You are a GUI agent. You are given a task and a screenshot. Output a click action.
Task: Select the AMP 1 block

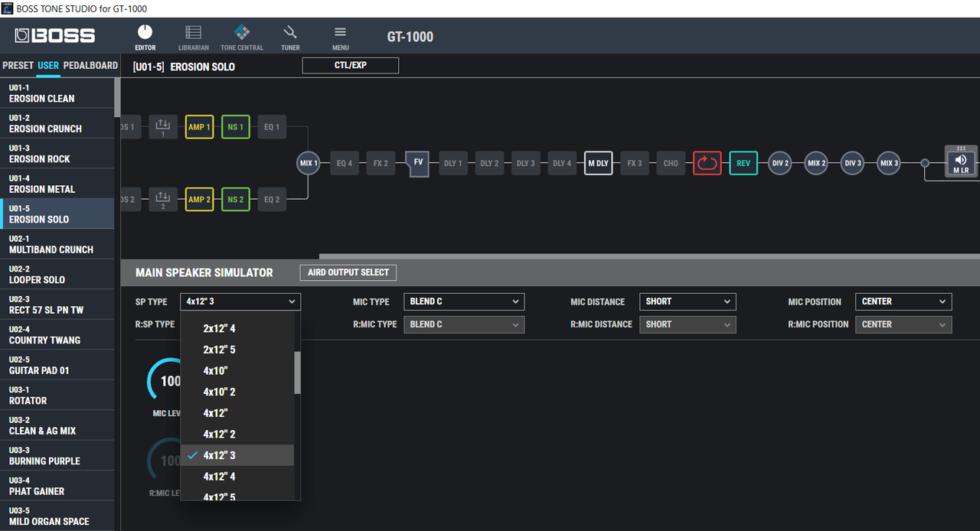pos(199,127)
